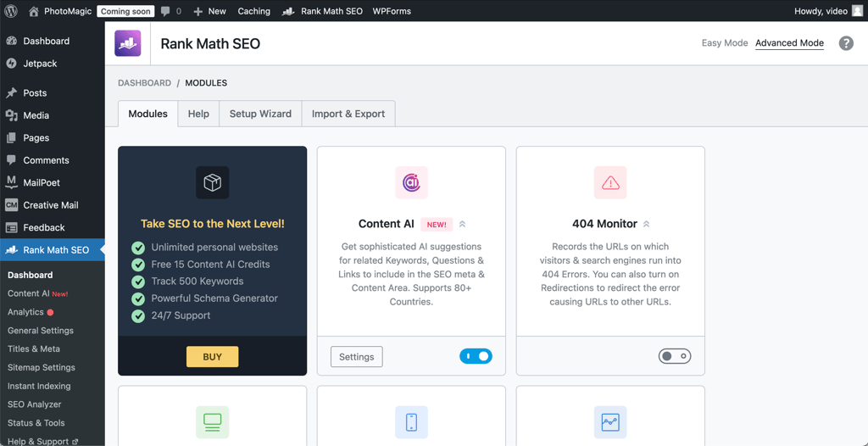Select Dashboard under Rank Math SEO submenu
The image size is (868, 446).
click(x=31, y=275)
